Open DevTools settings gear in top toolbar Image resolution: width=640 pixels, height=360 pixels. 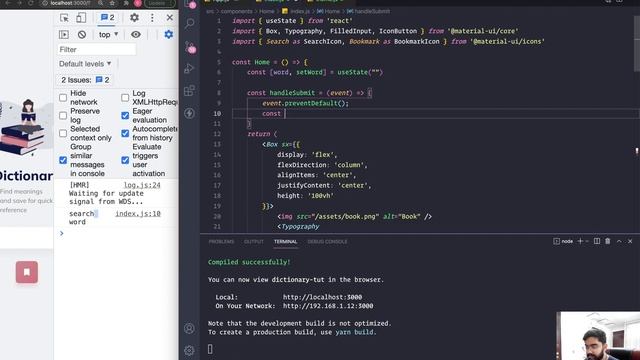tap(134, 18)
